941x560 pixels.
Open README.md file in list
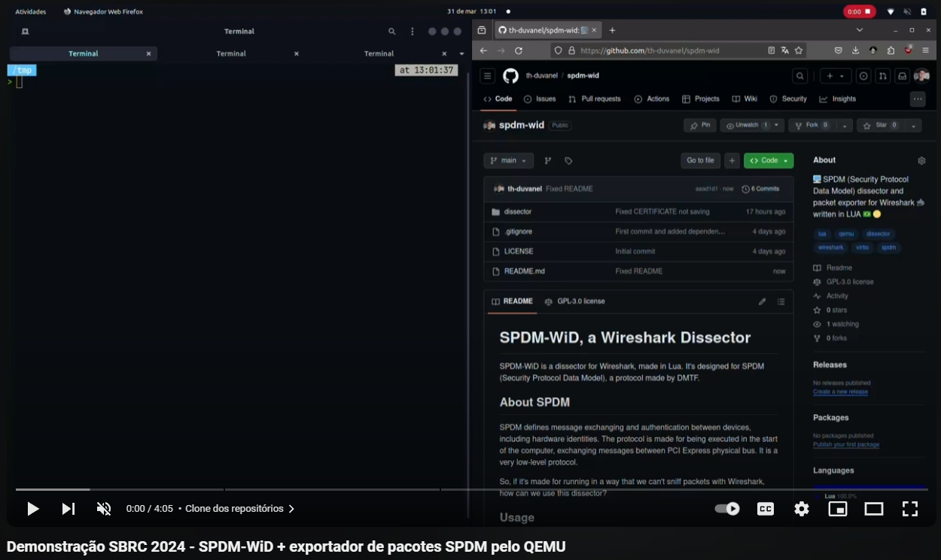click(525, 271)
